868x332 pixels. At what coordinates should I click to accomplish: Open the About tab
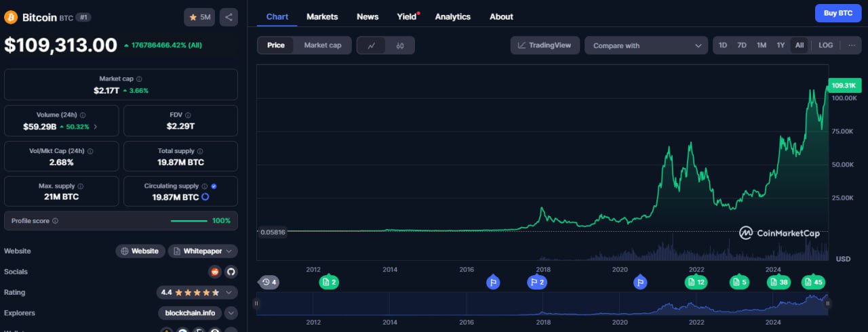501,16
